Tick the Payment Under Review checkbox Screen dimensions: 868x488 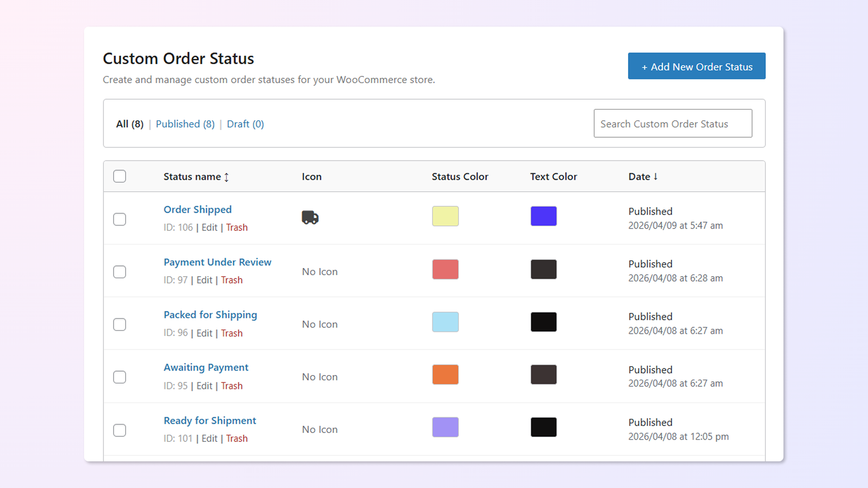(119, 272)
